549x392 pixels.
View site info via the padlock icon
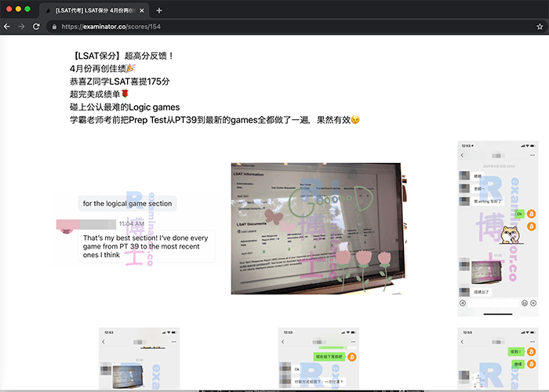(x=54, y=27)
